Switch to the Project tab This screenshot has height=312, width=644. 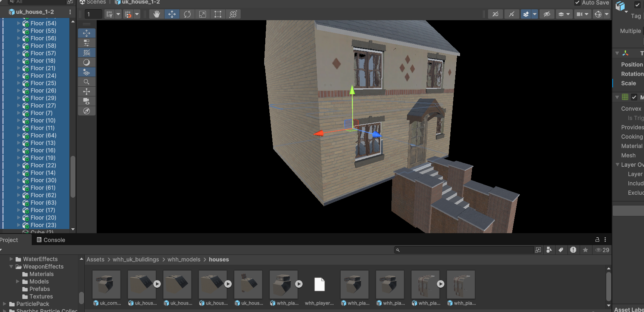(x=9, y=240)
